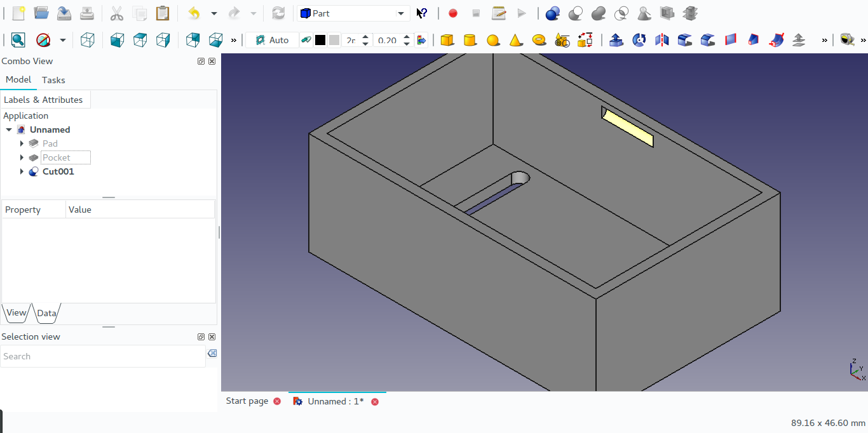Viewport: 868px width, 433px height.
Task: Fit all content with the zoom icon
Action: [x=18, y=40]
